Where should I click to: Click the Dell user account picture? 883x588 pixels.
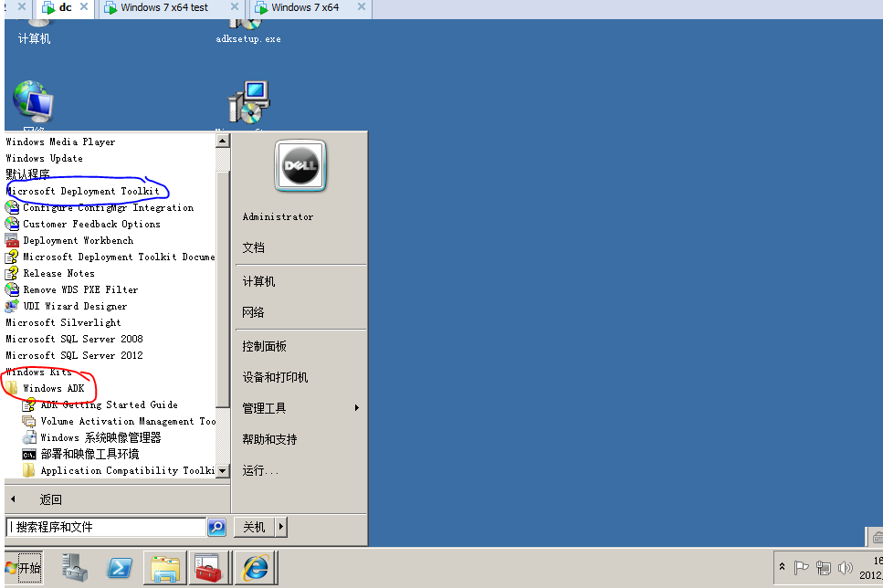(x=300, y=165)
